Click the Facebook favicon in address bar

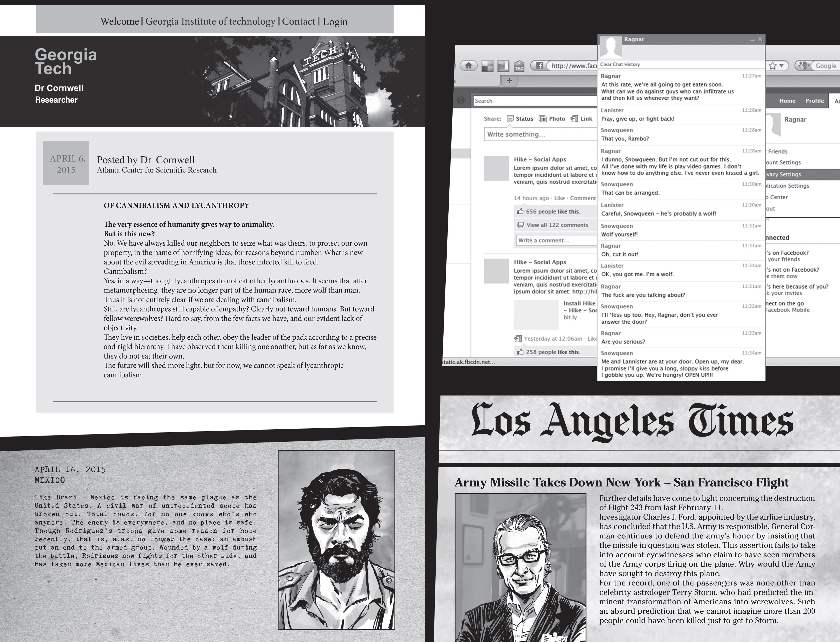(x=539, y=66)
